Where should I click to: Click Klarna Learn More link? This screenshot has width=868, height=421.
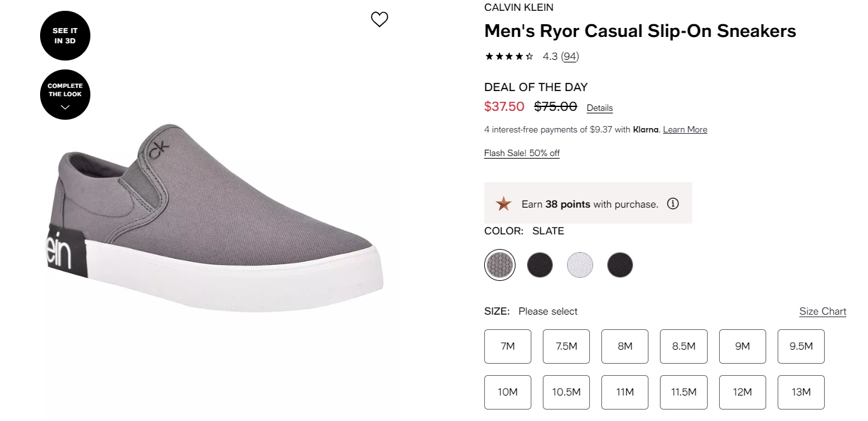point(685,129)
